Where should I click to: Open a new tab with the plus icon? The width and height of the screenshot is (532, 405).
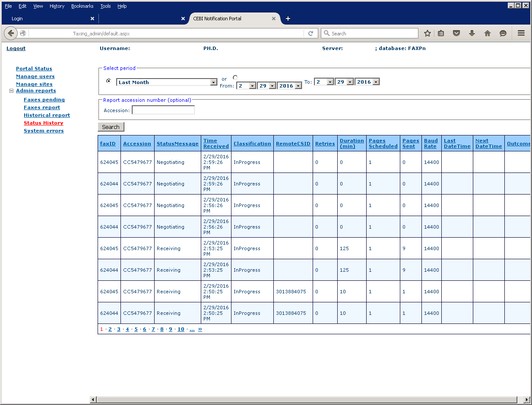[288, 19]
